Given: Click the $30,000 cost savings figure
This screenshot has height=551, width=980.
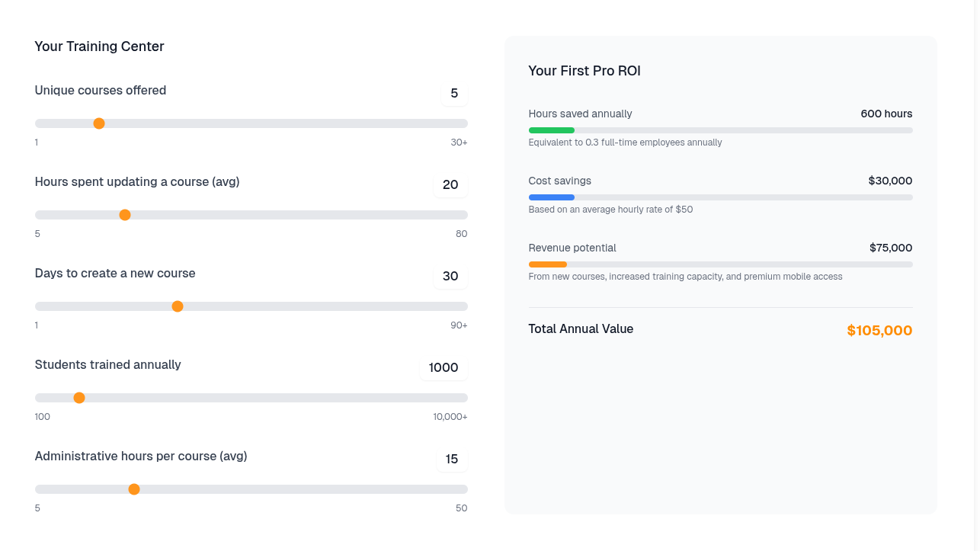Looking at the screenshot, I should pos(890,181).
